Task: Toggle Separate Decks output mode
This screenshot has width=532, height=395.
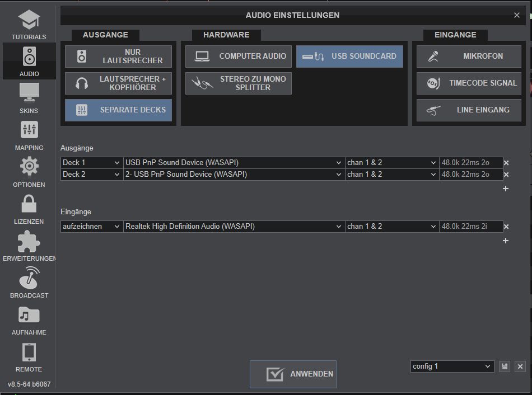Action: click(118, 110)
